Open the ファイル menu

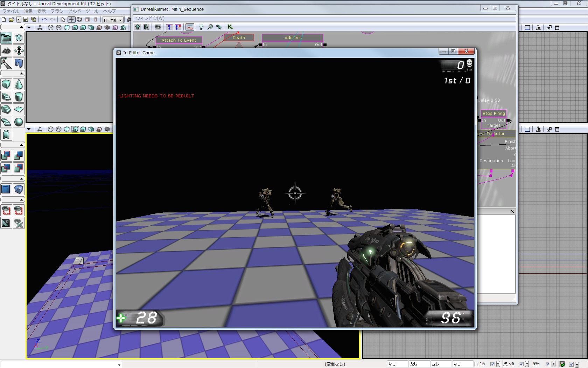[10, 11]
